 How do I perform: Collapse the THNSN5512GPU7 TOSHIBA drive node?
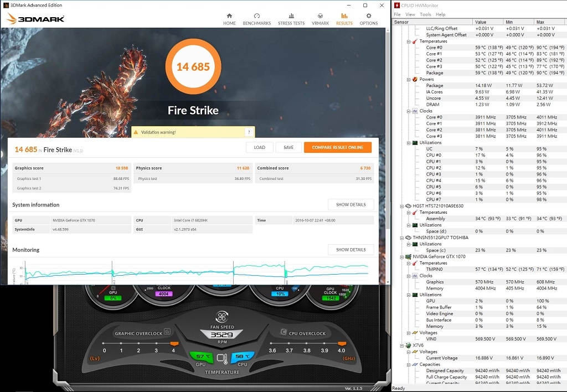(x=402, y=238)
